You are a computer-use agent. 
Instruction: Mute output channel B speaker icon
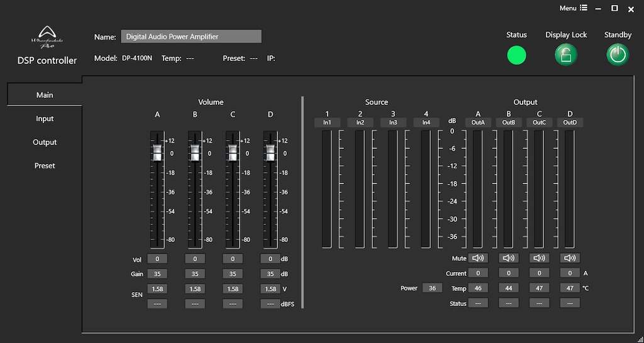click(x=509, y=258)
